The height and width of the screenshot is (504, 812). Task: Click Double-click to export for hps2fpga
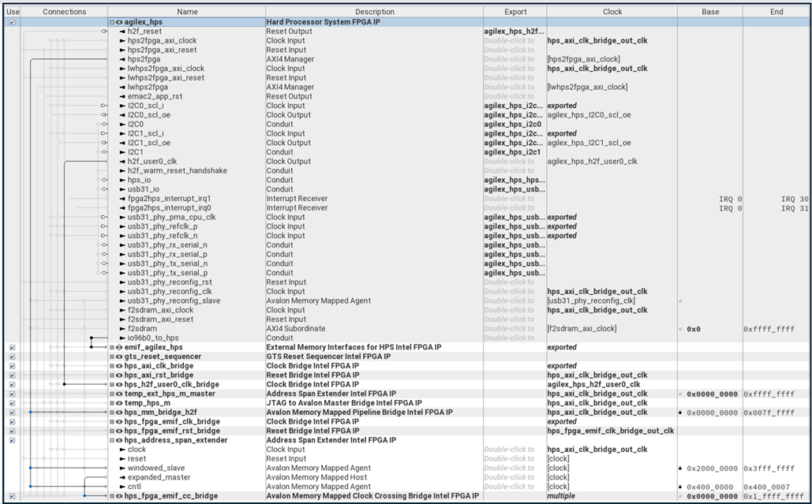[x=514, y=59]
